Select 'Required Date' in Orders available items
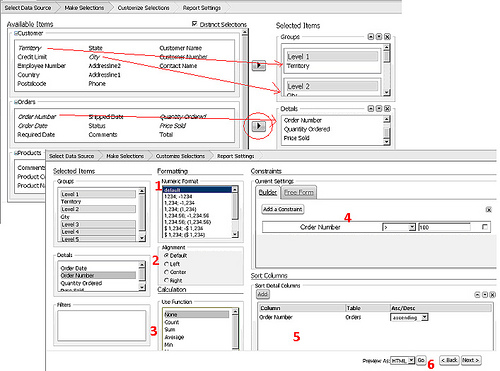Viewport: 500px width, 371px height. click(x=36, y=135)
